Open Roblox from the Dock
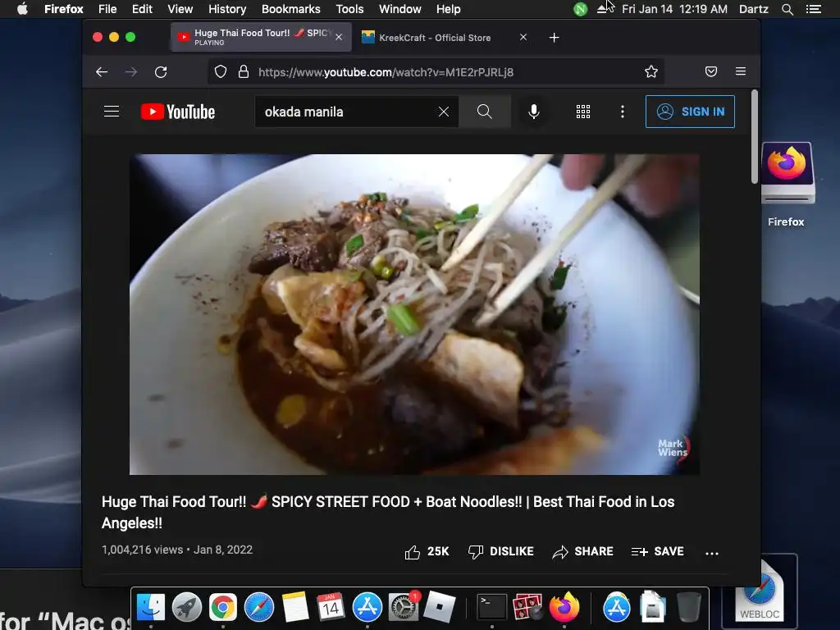 (440, 607)
